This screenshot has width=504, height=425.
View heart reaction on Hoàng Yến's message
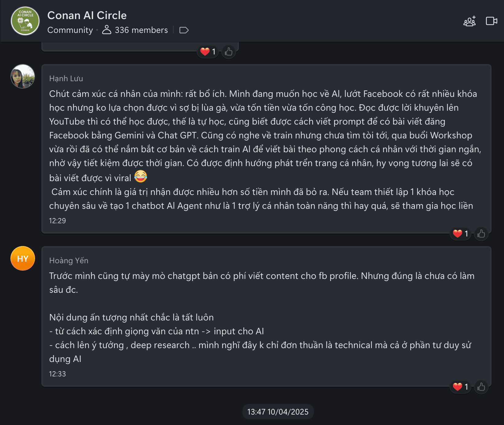pyautogui.click(x=460, y=387)
